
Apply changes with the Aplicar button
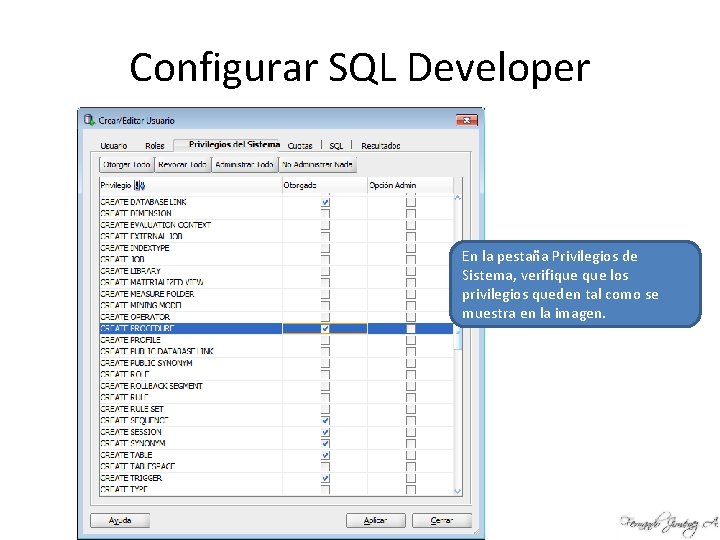click(375, 520)
